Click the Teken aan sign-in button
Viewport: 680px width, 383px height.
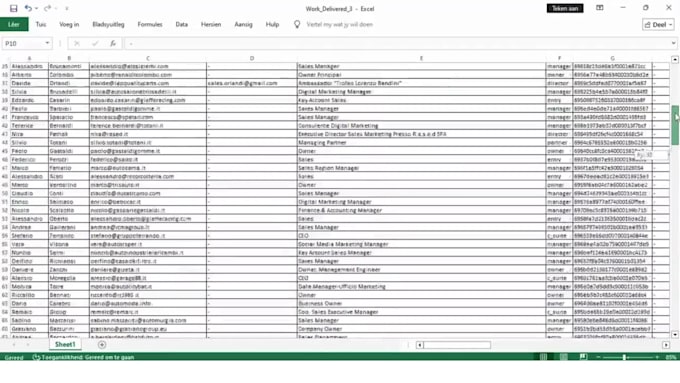tap(565, 8)
